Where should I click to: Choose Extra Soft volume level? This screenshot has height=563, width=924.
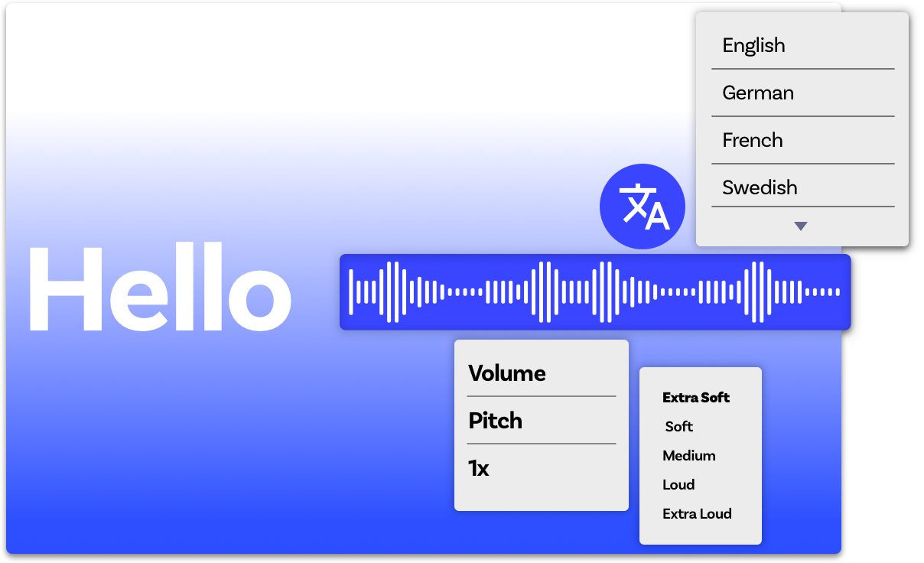tap(696, 398)
